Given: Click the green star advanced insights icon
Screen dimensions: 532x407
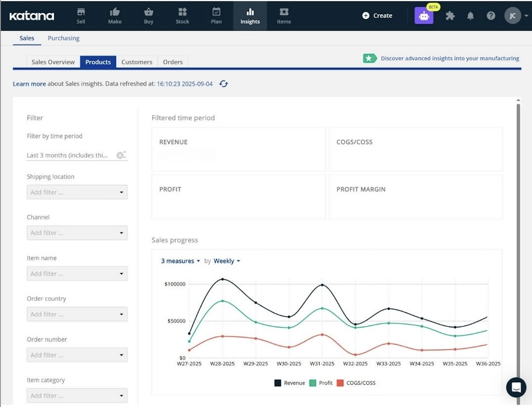Looking at the screenshot, I should coord(370,58).
